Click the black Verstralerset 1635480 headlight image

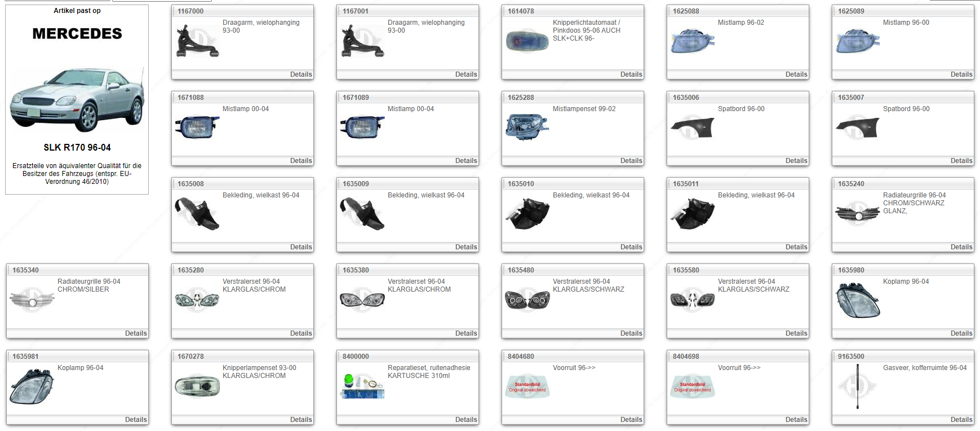[527, 300]
